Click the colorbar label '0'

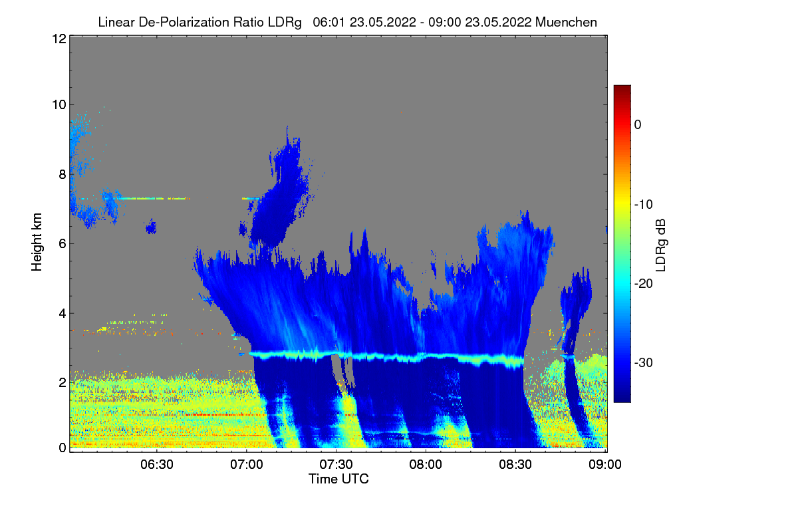(638, 125)
